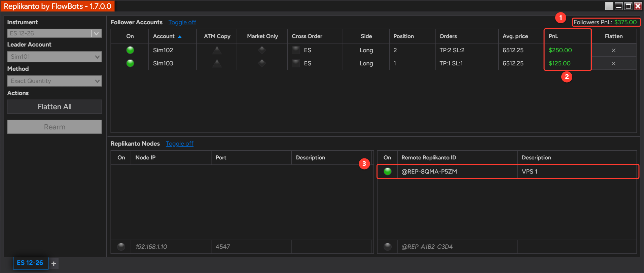
Task: Toggle off Follower Accounts via link
Action: tap(182, 22)
